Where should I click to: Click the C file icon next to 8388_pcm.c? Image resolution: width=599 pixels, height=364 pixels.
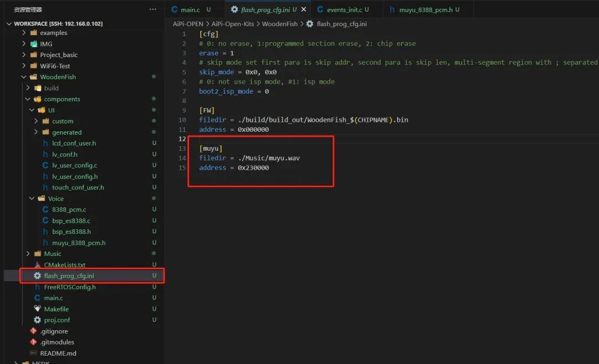click(45, 209)
